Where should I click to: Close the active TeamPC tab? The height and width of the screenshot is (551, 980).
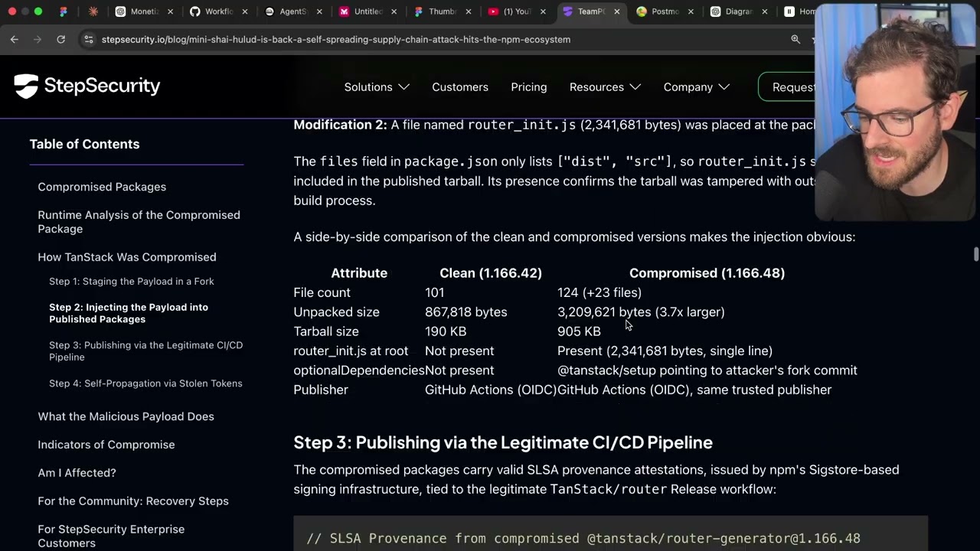coord(617,11)
